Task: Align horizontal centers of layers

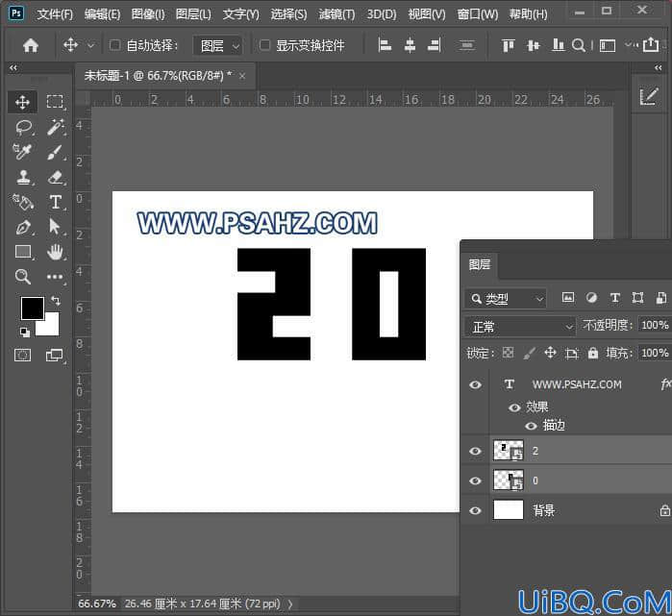Action: click(x=410, y=45)
